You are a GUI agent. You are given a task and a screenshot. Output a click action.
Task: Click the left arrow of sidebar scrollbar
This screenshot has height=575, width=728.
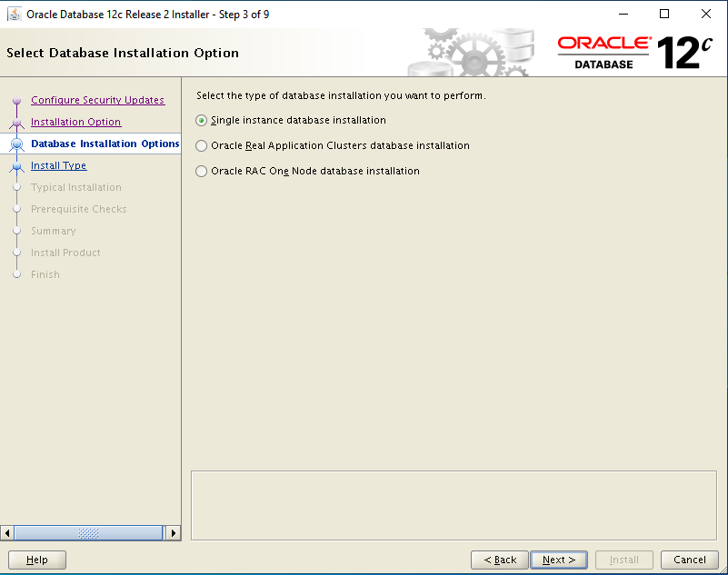[x=7, y=533]
